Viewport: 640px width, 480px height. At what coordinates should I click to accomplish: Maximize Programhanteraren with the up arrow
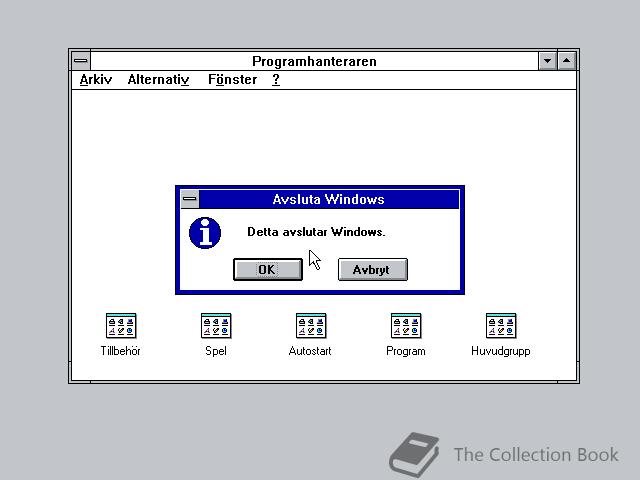(567, 61)
